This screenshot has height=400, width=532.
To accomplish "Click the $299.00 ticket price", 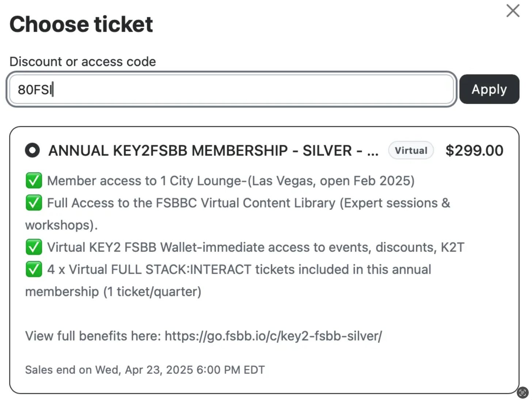I will pyautogui.click(x=474, y=151).
